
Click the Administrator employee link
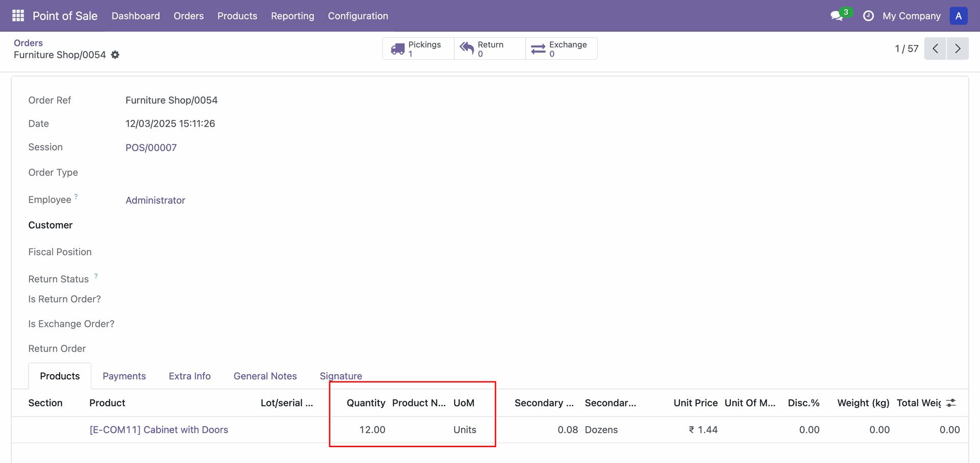pyautogui.click(x=155, y=200)
